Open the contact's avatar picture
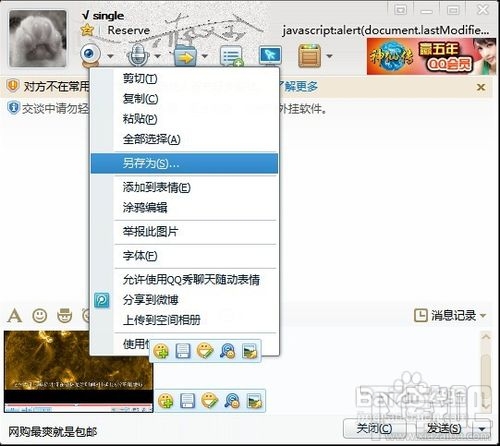Screen dimensions: 500x446 point(37,38)
